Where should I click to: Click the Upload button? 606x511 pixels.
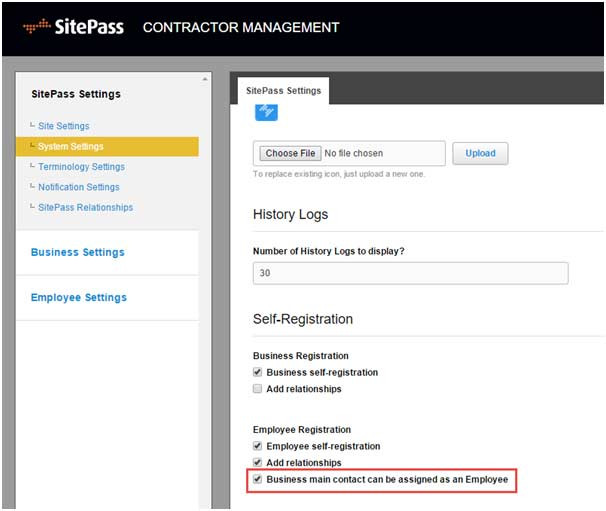480,153
